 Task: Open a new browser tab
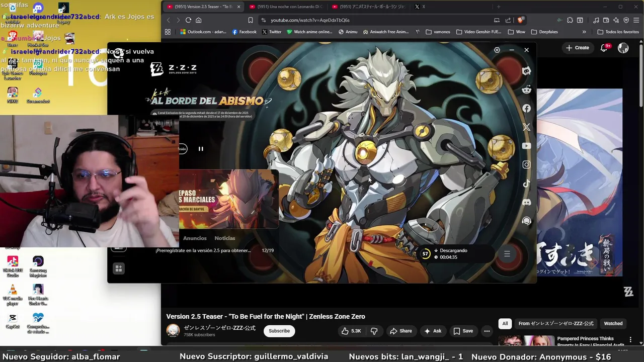tap(499, 7)
